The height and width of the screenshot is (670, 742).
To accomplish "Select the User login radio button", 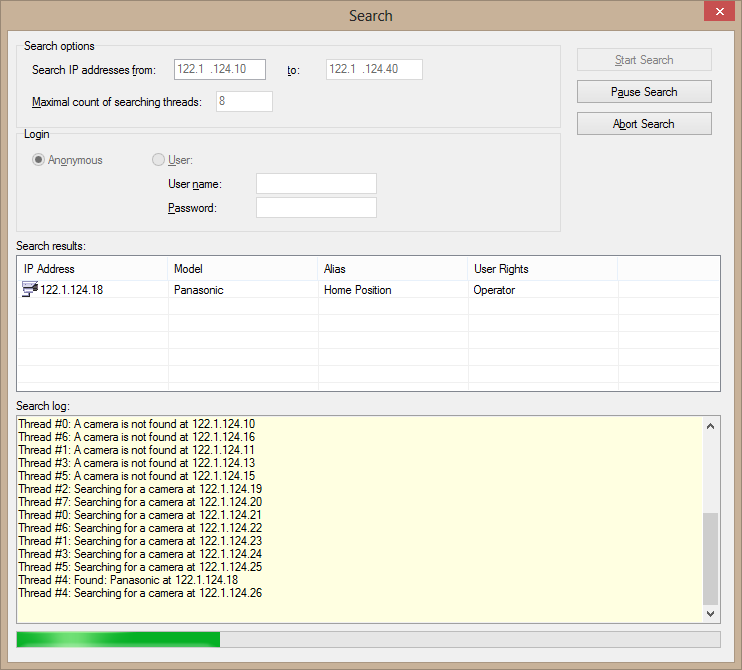I will (x=158, y=160).
